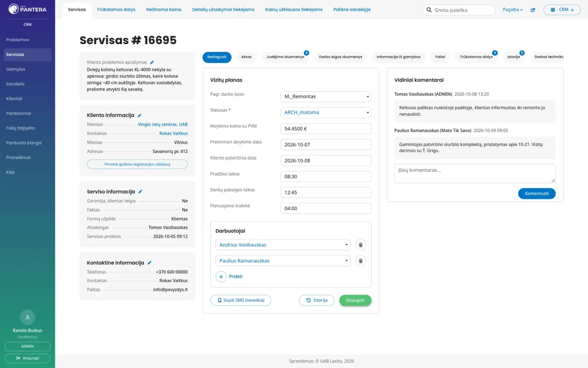
Task: Click the external link icon next to Pagalba
Action: [x=533, y=10]
